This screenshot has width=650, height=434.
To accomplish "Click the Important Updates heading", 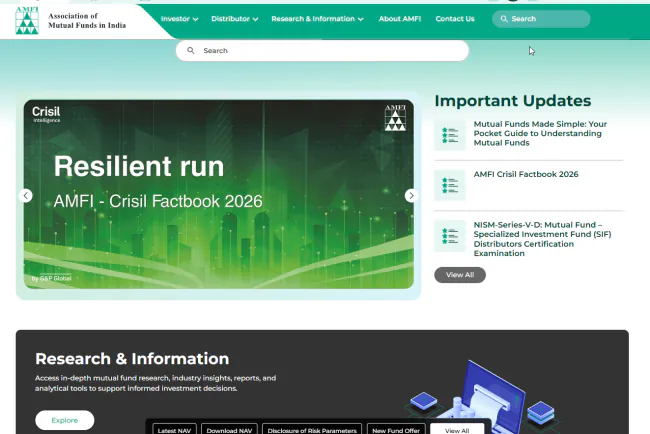I will (x=513, y=101).
